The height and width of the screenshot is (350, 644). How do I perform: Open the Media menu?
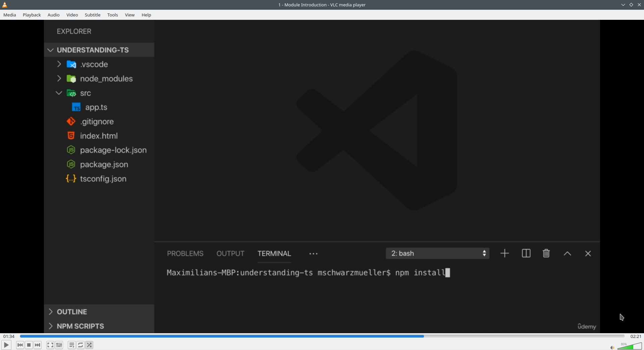[10, 15]
